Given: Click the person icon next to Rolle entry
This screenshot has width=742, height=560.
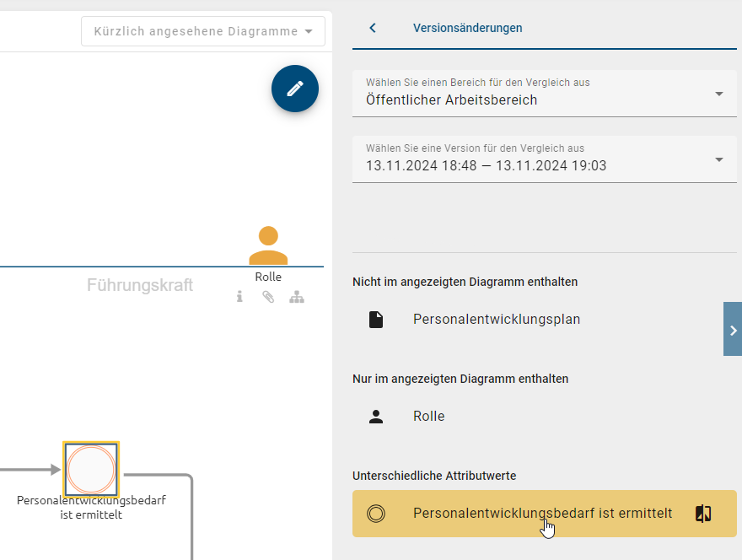Looking at the screenshot, I should (x=375, y=416).
